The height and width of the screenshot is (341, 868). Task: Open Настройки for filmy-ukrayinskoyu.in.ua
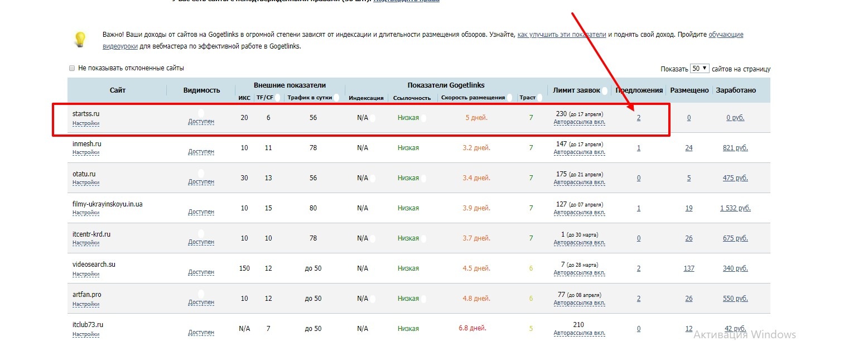click(86, 213)
